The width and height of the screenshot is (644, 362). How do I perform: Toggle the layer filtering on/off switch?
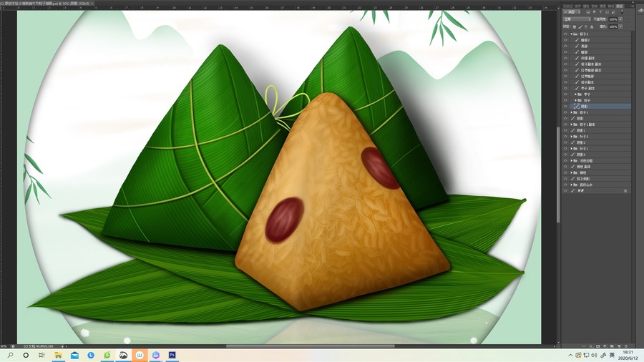pyautogui.click(x=622, y=11)
